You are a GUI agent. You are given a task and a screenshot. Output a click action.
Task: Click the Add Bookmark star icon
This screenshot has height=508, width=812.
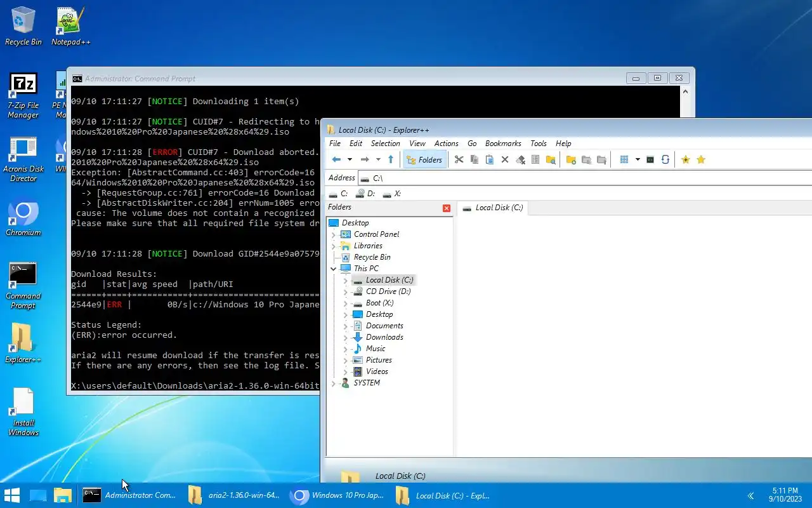pos(685,159)
